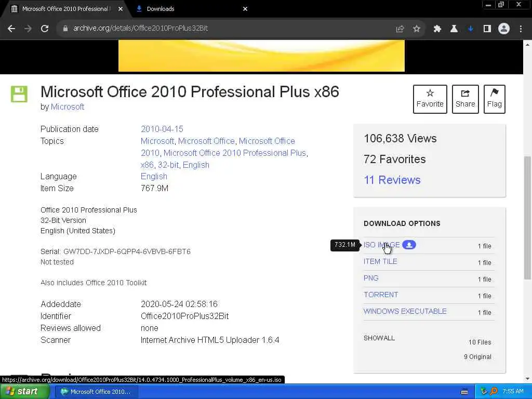The image size is (532, 399).
Task: Open the 32-bit topic link
Action: pyautogui.click(x=168, y=165)
